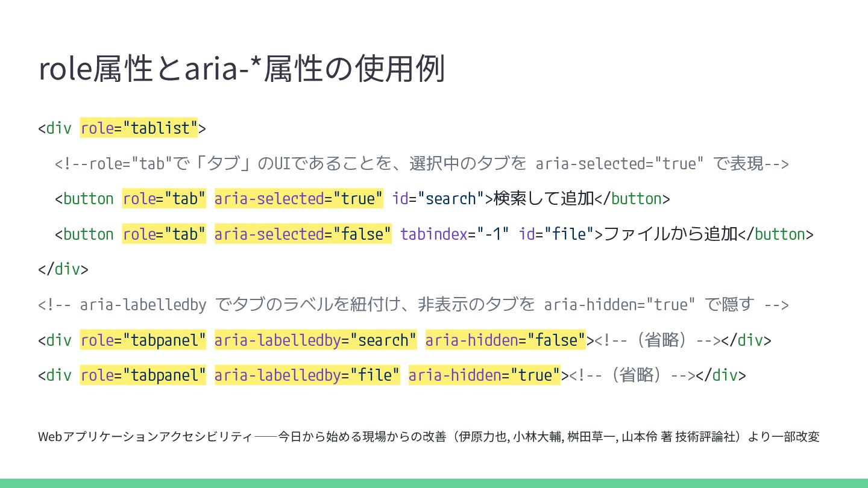This screenshot has height=488, width=868.
Task: Click the highlighted aria-hidden="true" attribute
Action: (x=484, y=375)
